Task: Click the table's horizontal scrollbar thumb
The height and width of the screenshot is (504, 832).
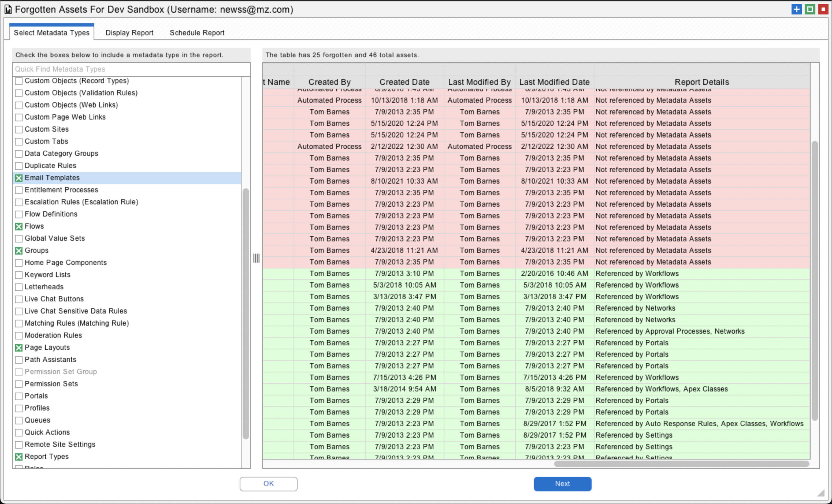Action: click(681, 464)
